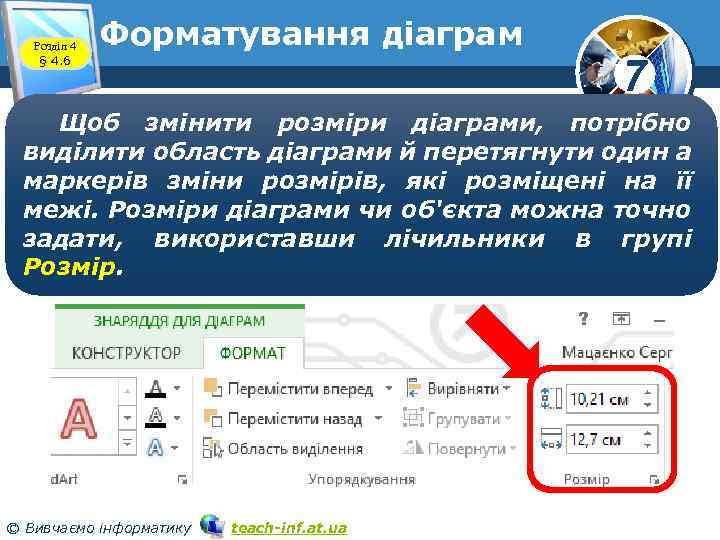Move down one row in WordArt styles gallery
Screen dimensions: 720x540
click(x=127, y=418)
